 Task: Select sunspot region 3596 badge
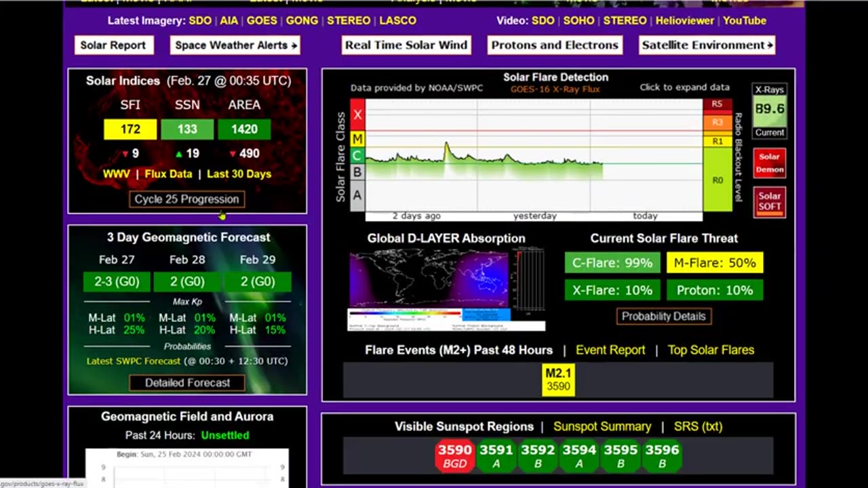662,455
